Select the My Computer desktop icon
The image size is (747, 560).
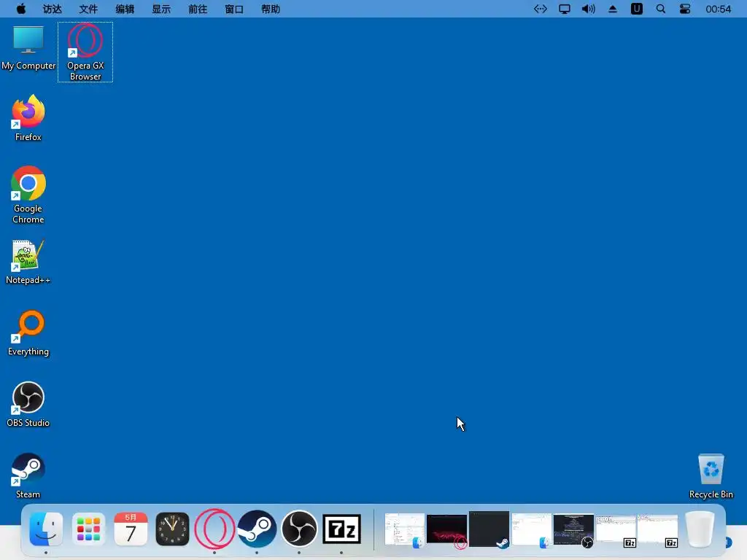point(28,47)
